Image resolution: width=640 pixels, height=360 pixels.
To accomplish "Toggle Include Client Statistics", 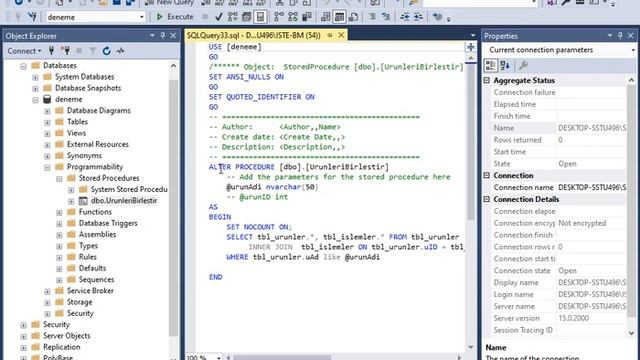I will (x=307, y=17).
